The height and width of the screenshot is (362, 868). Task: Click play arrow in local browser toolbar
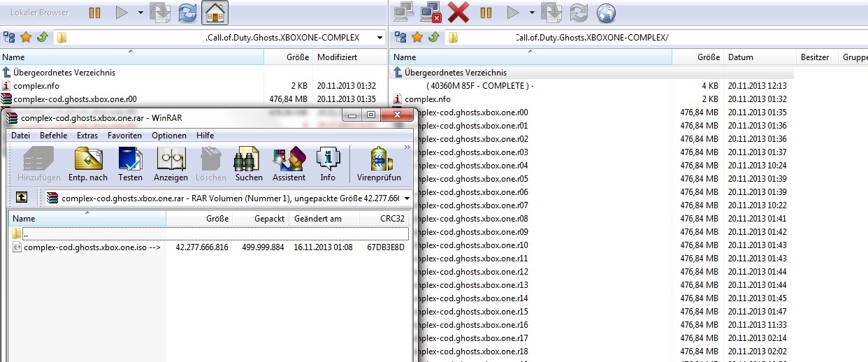(x=122, y=13)
